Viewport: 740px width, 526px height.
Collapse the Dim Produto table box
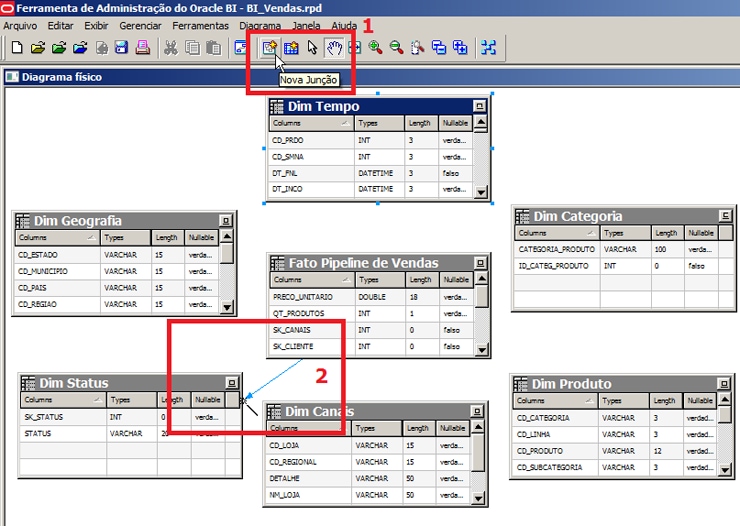[x=724, y=384]
